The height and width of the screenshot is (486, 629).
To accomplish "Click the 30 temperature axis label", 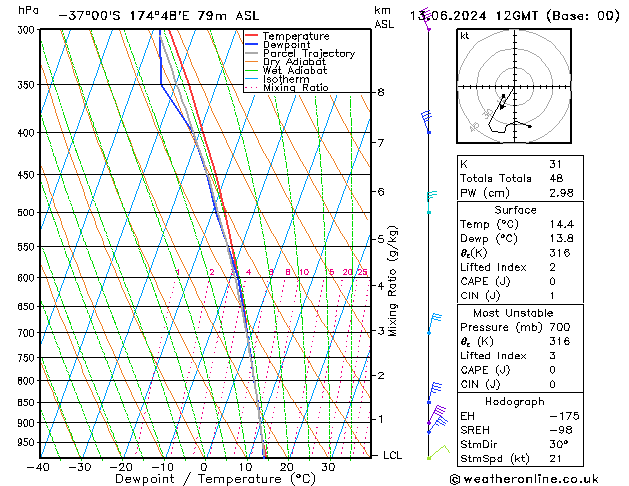I will coord(328,467).
